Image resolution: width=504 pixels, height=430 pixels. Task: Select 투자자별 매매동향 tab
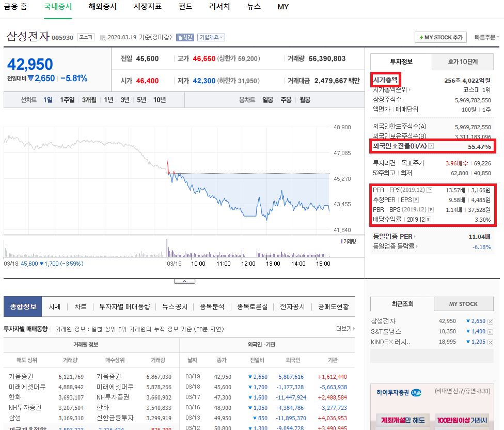[125, 307]
